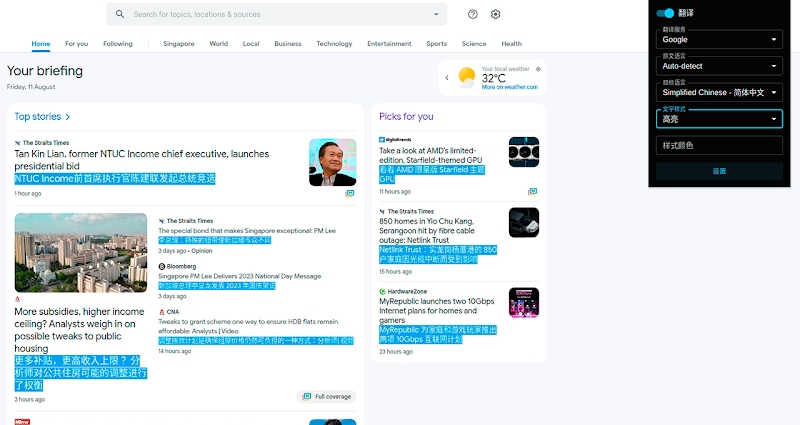Viewport: 800px width, 425px height.
Task: Click the CNA source logo
Action: [162, 312]
